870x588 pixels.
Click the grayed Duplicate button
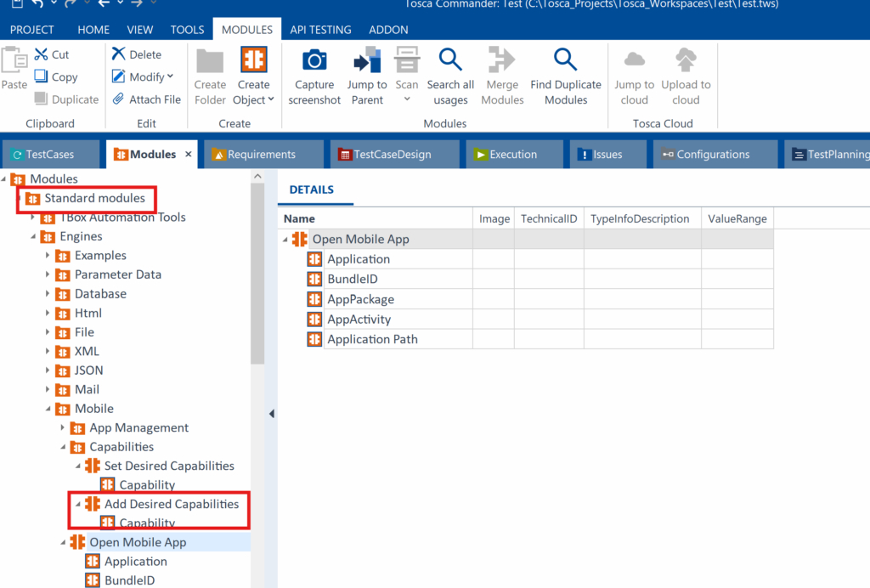[66, 99]
